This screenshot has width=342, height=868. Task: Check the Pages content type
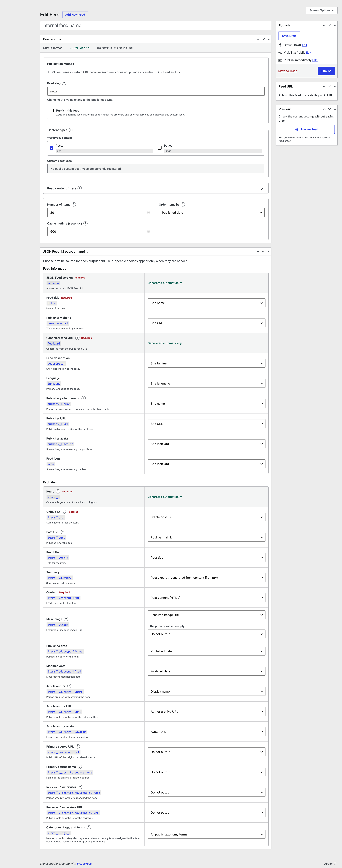[x=160, y=148]
